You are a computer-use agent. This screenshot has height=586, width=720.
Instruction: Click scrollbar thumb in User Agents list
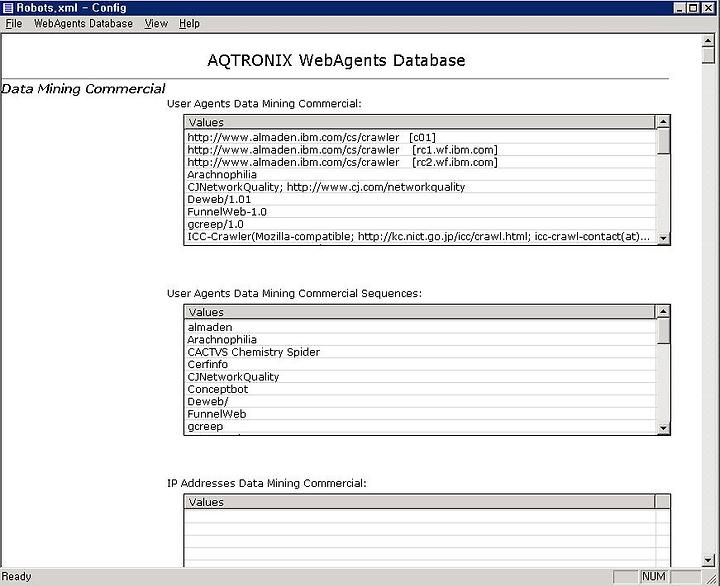pos(663,141)
